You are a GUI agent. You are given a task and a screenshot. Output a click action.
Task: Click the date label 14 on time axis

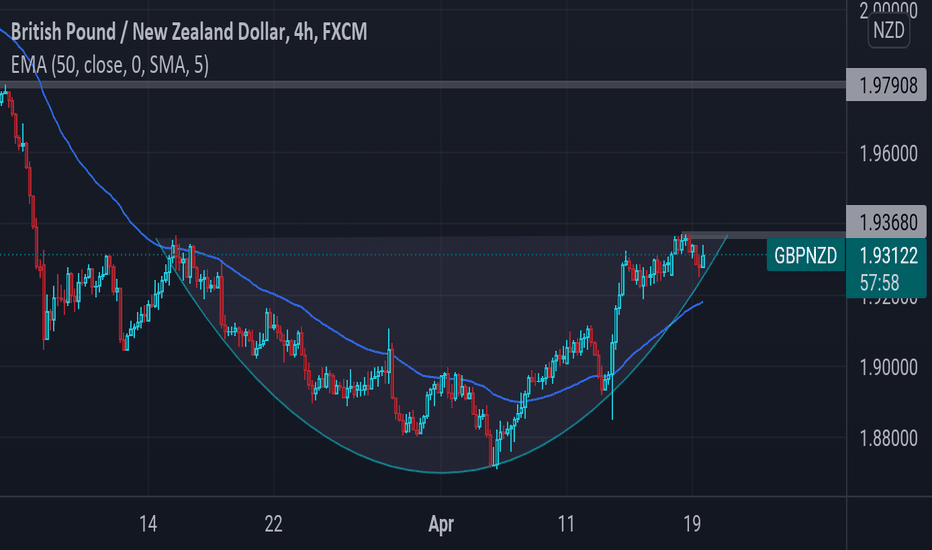click(148, 524)
